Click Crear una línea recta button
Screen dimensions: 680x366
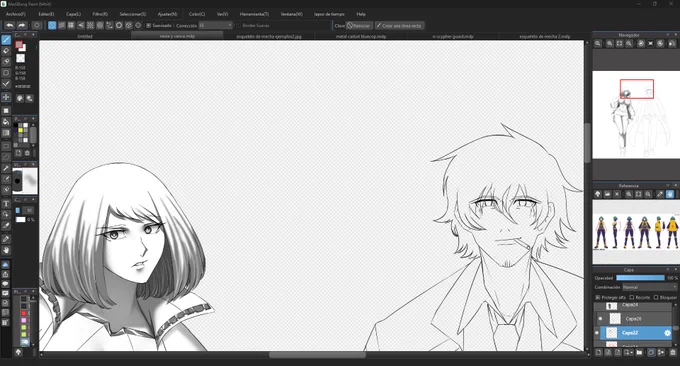399,26
